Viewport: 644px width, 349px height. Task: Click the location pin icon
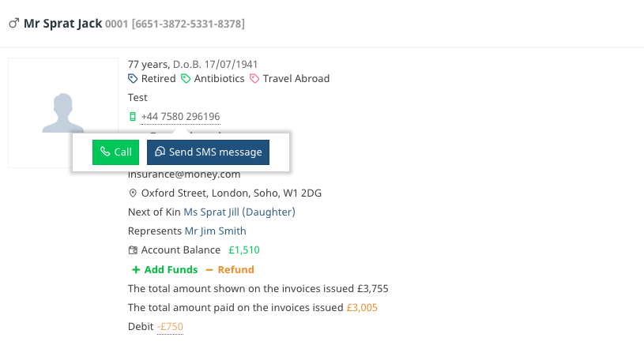[133, 193]
